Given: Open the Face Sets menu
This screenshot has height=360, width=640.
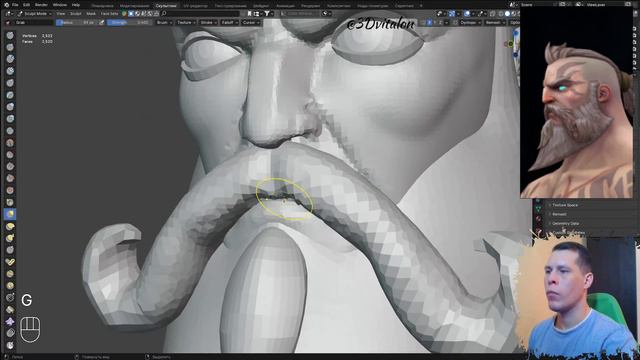Looking at the screenshot, I should (109, 13).
